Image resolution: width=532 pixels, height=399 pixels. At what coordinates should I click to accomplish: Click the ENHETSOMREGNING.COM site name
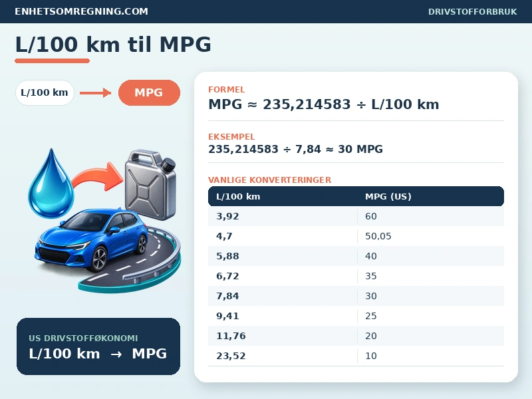pyautogui.click(x=81, y=11)
